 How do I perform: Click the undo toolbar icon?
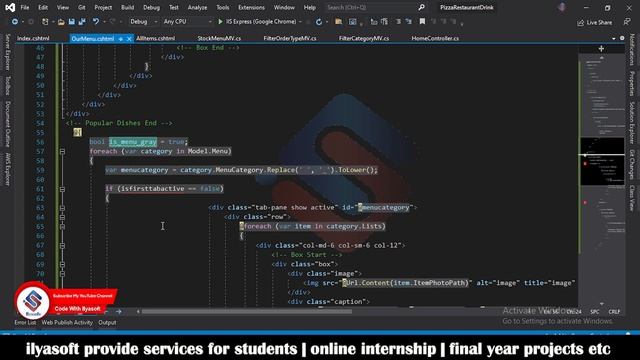point(96,22)
